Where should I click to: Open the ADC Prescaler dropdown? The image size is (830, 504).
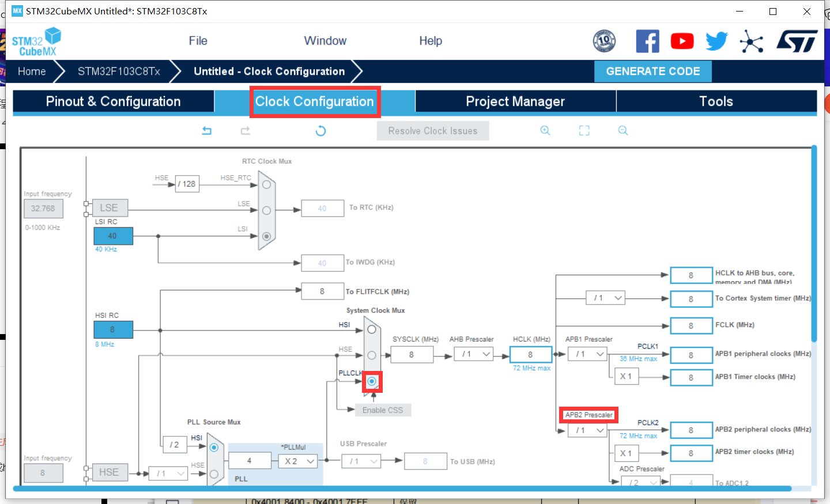click(x=641, y=482)
